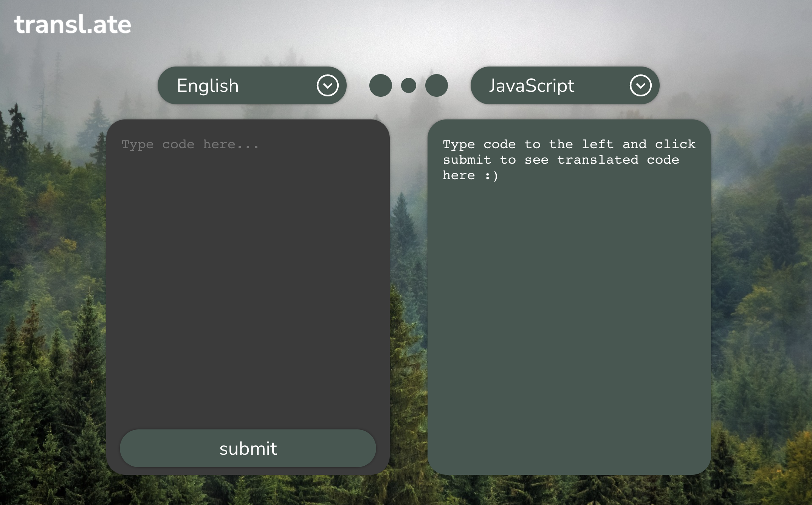
Task: Click the 'English' label text
Action: [208, 86]
